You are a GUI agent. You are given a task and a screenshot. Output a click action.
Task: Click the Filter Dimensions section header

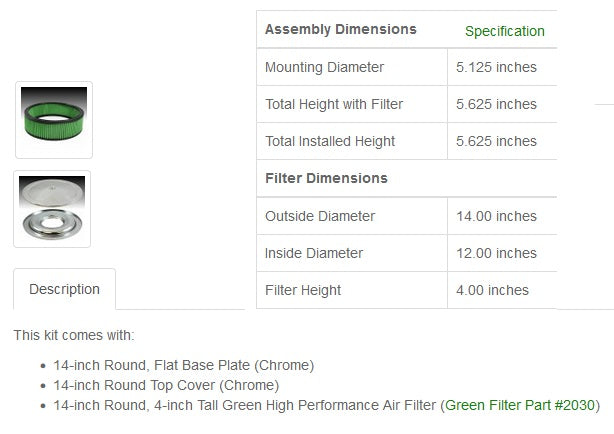click(x=326, y=178)
